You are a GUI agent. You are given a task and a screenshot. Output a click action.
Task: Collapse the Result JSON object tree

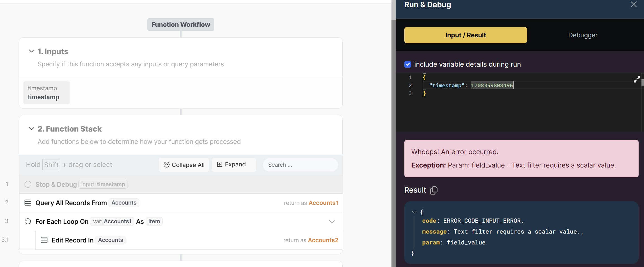(x=414, y=212)
